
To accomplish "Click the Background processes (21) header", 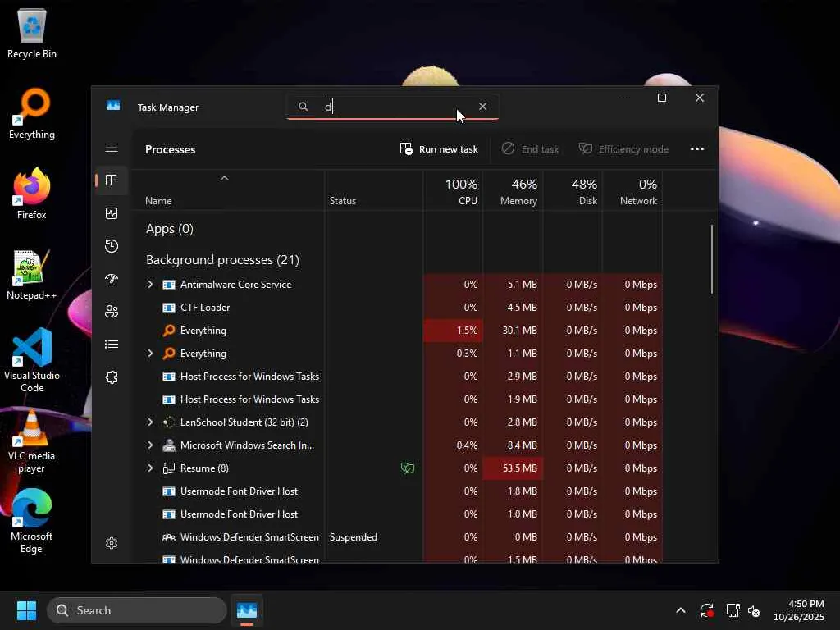I will 222,260.
